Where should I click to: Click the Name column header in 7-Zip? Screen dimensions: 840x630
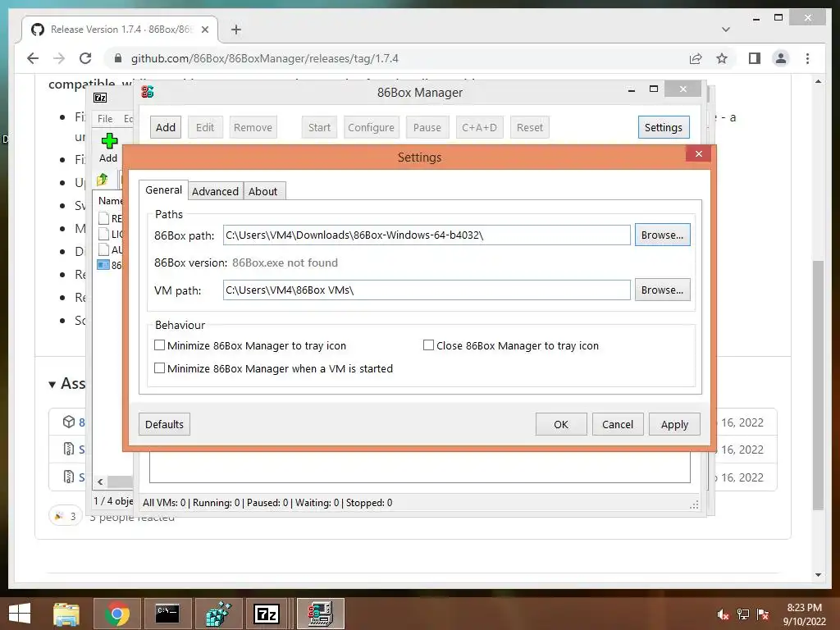point(111,201)
